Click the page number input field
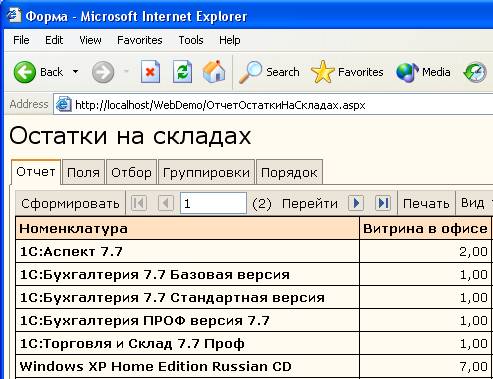The image size is (493, 379). 213,203
